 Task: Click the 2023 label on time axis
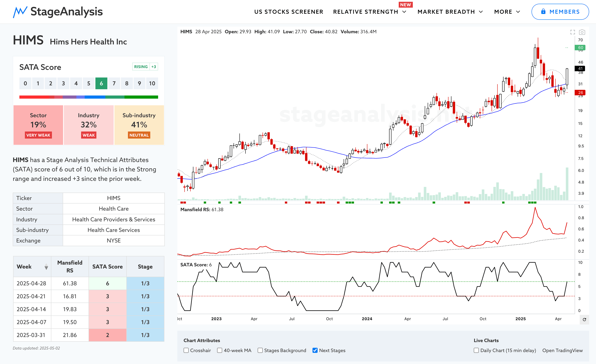click(x=216, y=319)
